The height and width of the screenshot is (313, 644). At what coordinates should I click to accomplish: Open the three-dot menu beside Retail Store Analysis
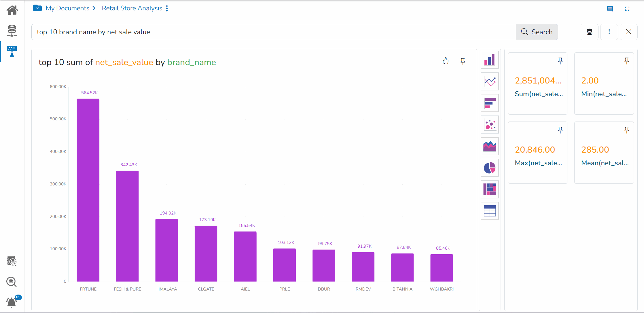point(167,8)
